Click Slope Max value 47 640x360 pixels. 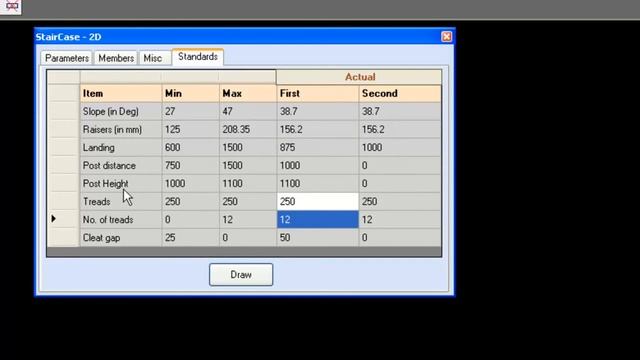tap(248, 111)
